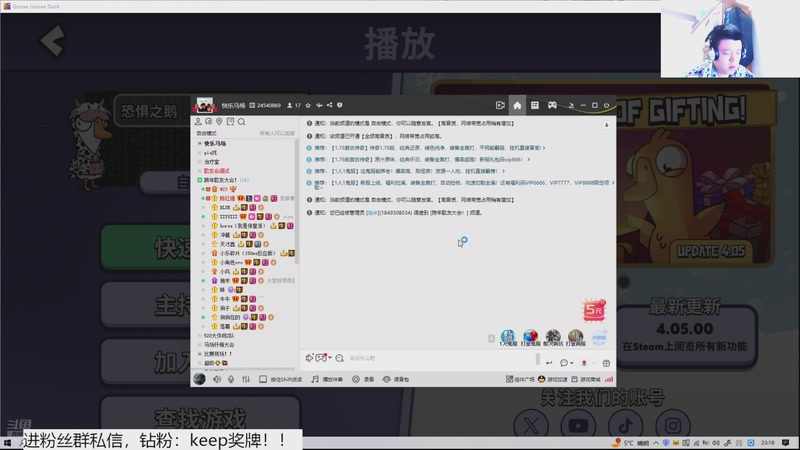This screenshot has height=450, width=800.
Task: Open channel avatar 快乐马场 in the header
Action: (x=204, y=105)
